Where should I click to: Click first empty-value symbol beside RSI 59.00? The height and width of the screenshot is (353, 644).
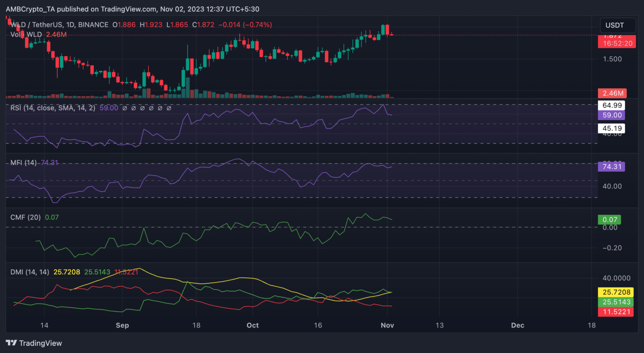[x=125, y=108]
